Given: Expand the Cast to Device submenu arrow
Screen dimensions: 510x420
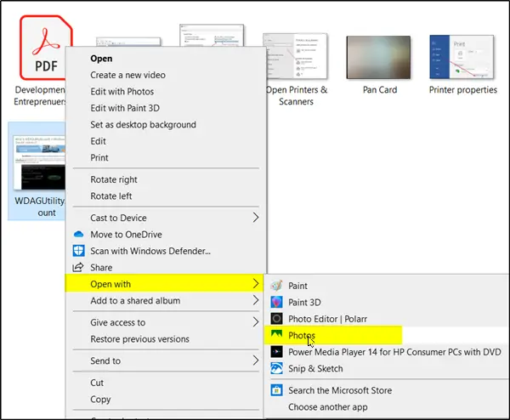Looking at the screenshot, I should click(x=256, y=218).
